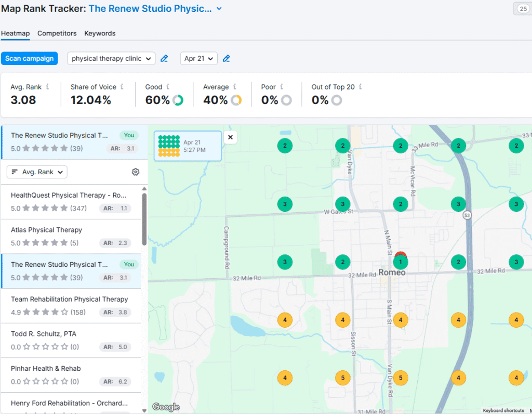Click AR 2.3 badge for Atlas
The image size is (532, 414).
pos(115,243)
